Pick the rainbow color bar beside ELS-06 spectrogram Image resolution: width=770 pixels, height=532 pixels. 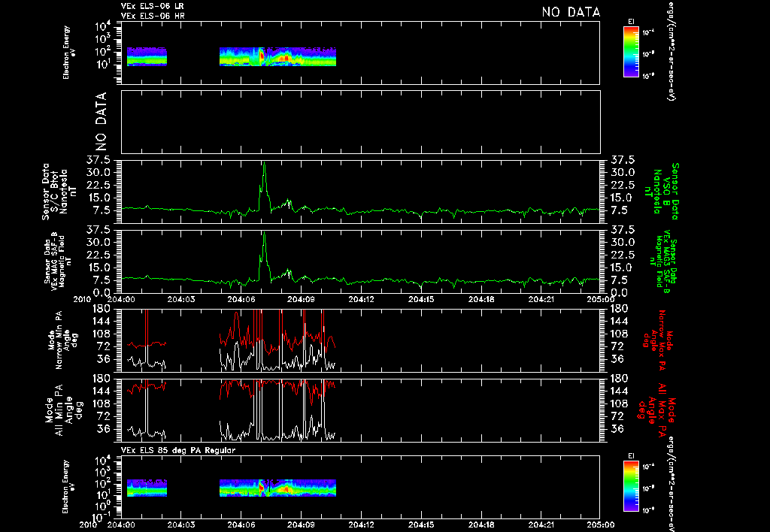pyautogui.click(x=631, y=52)
